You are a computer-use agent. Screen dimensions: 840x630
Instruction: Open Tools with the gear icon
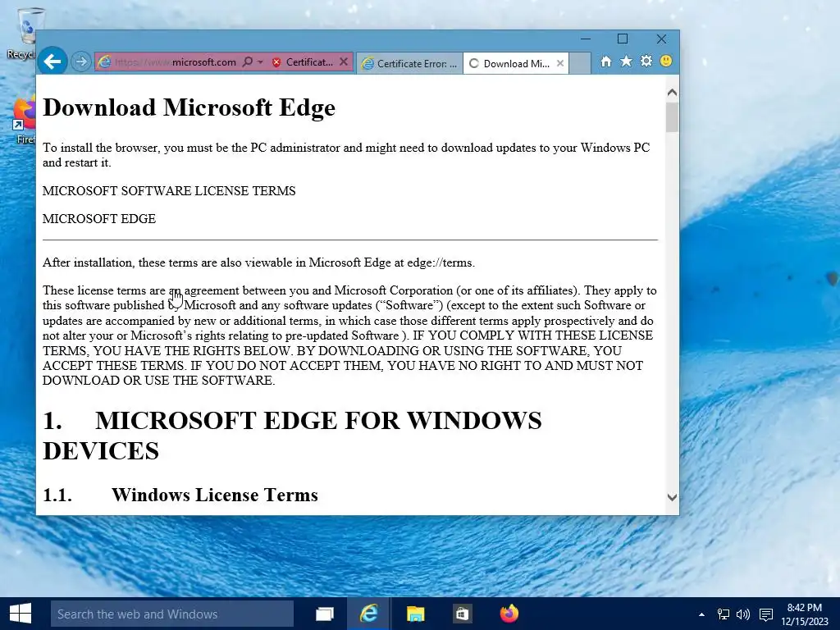[x=646, y=61]
